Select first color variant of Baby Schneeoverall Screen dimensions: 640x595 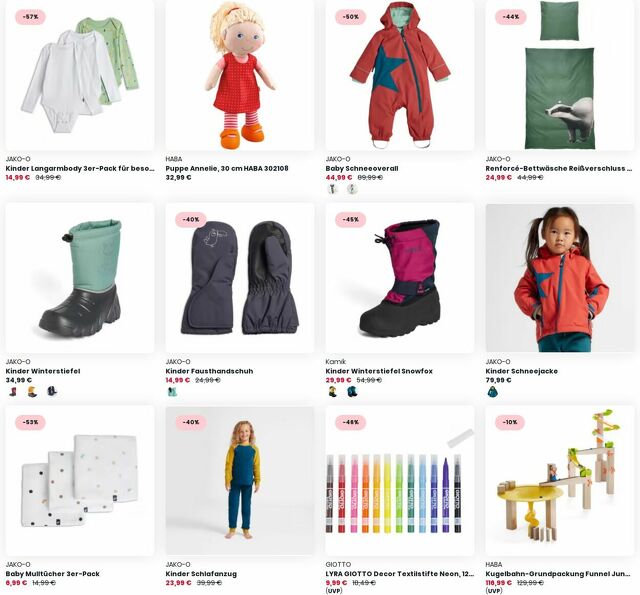coord(333,189)
